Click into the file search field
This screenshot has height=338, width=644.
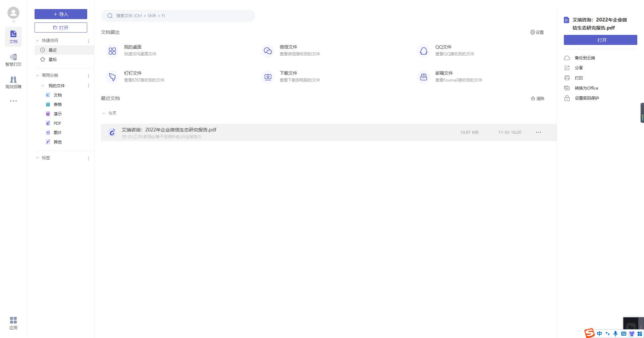178,15
